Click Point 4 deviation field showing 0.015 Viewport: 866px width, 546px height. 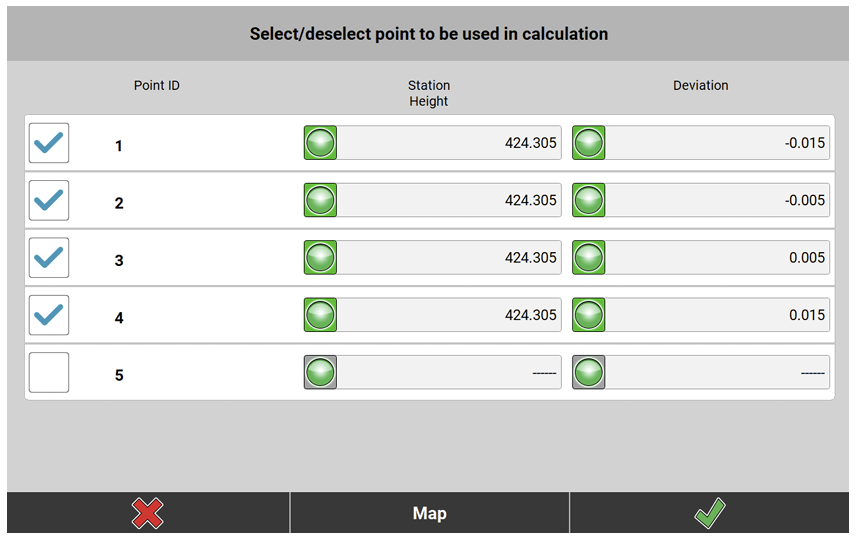[x=717, y=315]
